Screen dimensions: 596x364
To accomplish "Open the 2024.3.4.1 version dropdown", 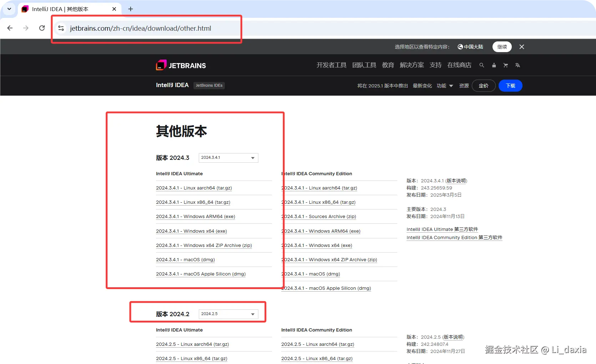I will click(x=228, y=158).
